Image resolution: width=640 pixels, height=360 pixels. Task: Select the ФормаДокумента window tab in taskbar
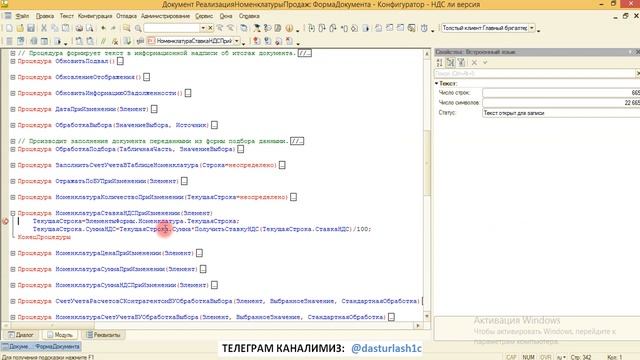pyautogui.click(x=41, y=347)
